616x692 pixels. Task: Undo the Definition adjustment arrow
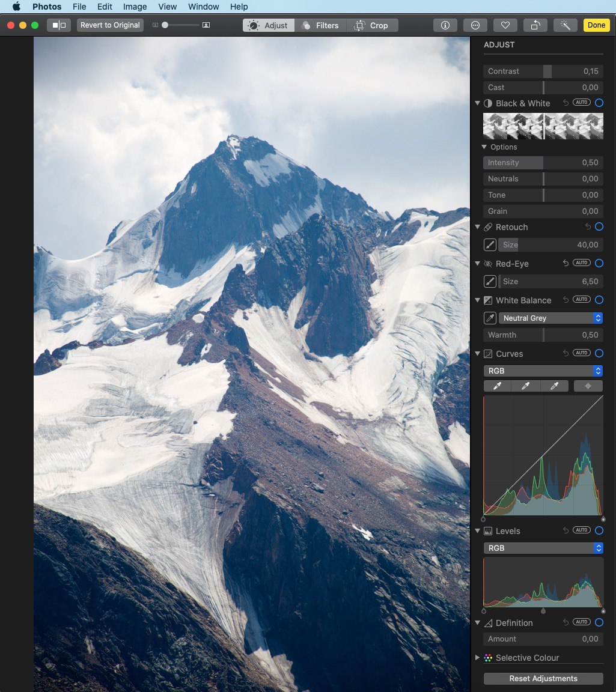[x=566, y=622]
